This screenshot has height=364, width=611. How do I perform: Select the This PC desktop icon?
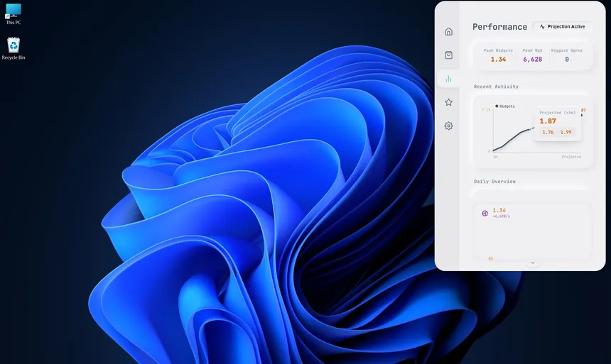point(13,13)
